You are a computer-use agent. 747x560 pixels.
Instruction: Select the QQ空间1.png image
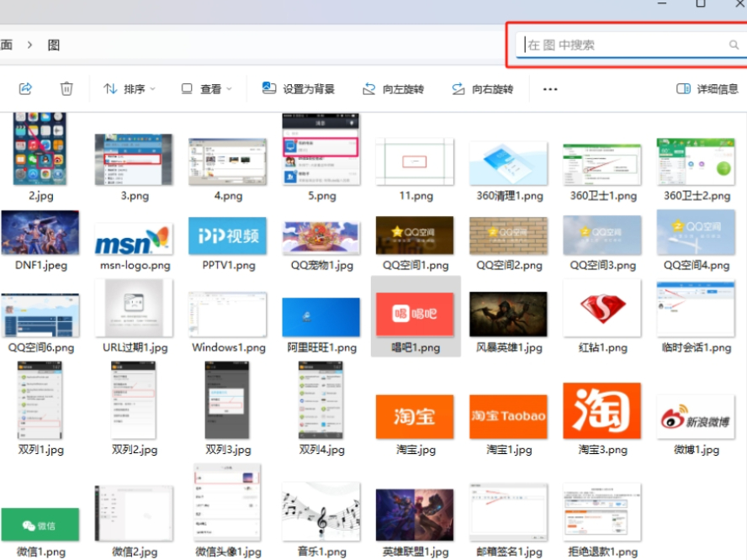click(415, 235)
